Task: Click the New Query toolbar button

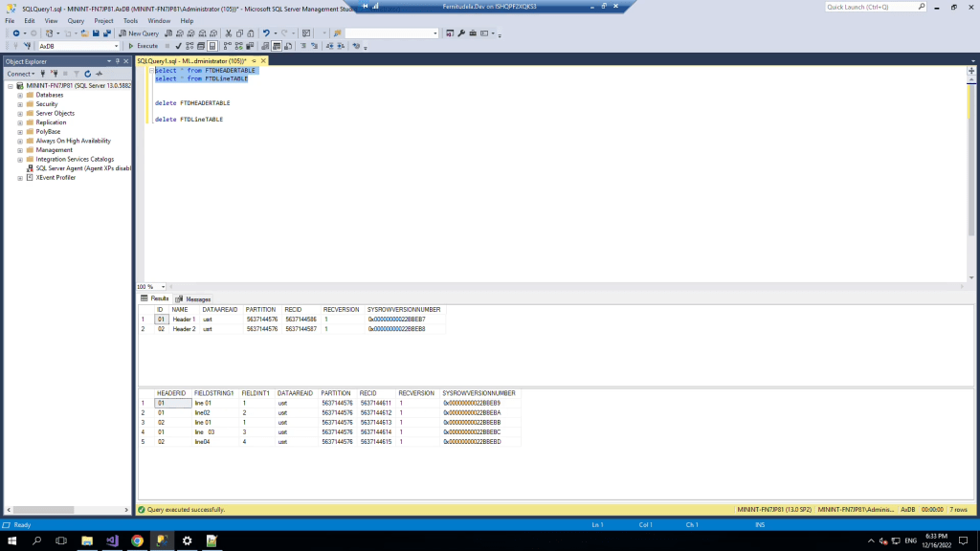Action: point(139,33)
